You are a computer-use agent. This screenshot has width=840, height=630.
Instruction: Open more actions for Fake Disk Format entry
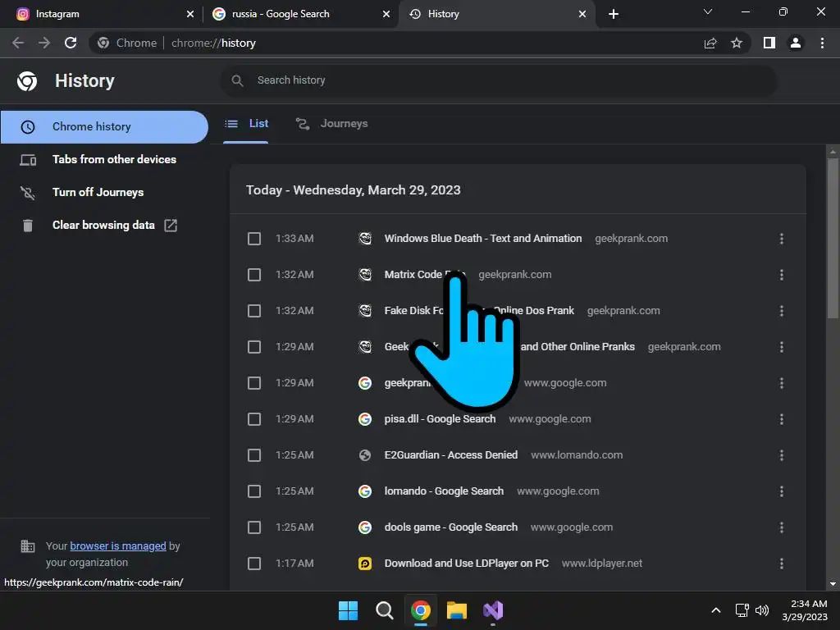coord(782,311)
